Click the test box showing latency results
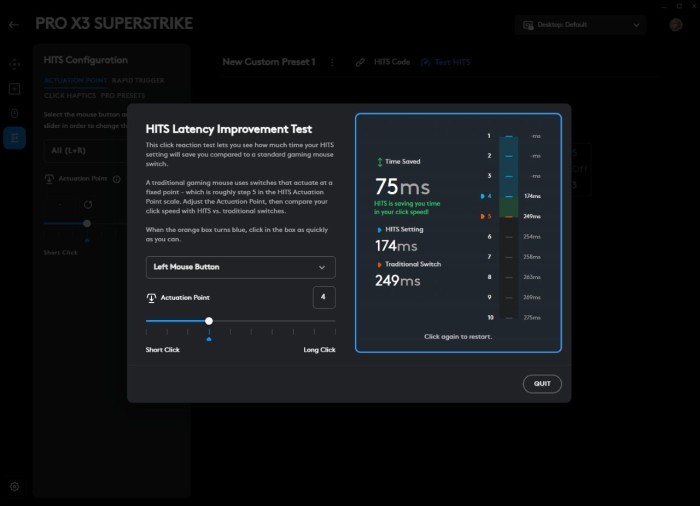The image size is (700, 506). pyautogui.click(x=458, y=233)
